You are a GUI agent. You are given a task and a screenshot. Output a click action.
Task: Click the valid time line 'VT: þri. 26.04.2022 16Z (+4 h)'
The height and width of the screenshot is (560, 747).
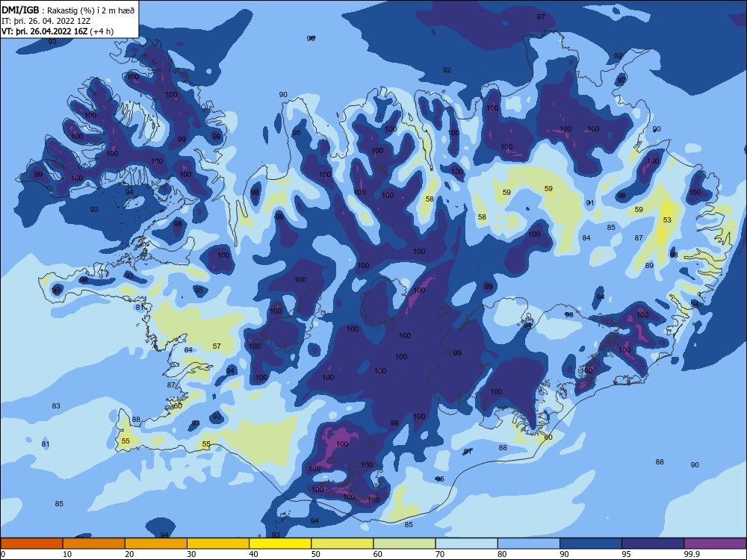point(58,31)
